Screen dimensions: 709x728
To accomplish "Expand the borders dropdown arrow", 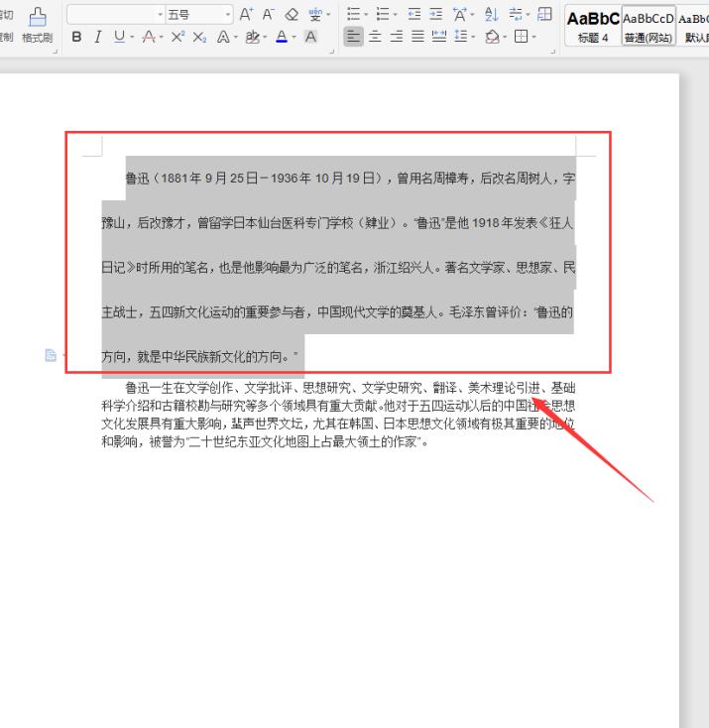I will pyautogui.click(x=533, y=37).
